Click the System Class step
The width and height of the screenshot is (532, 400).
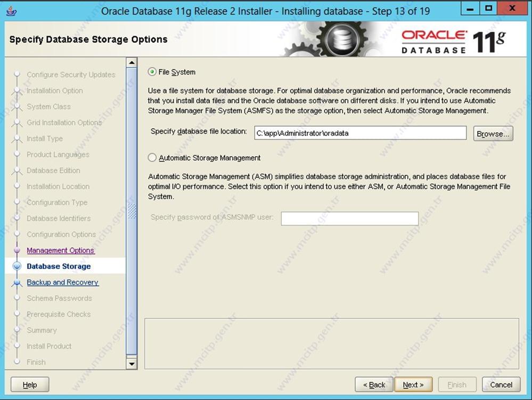(x=49, y=107)
